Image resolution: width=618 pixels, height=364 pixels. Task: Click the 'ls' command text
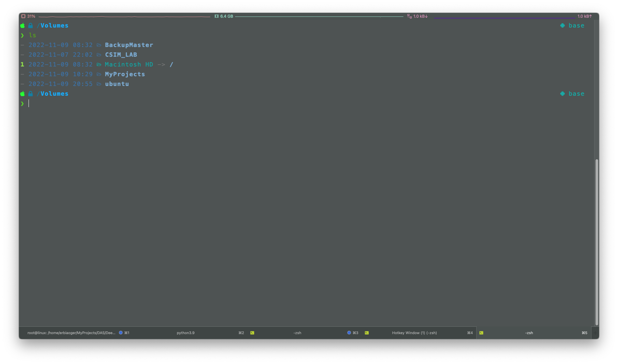(33, 35)
